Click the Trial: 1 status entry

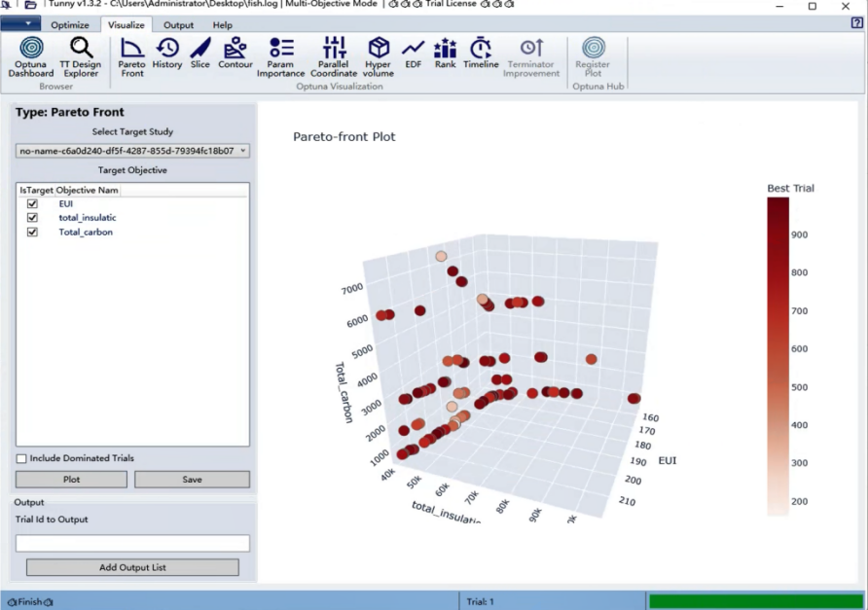(480, 601)
